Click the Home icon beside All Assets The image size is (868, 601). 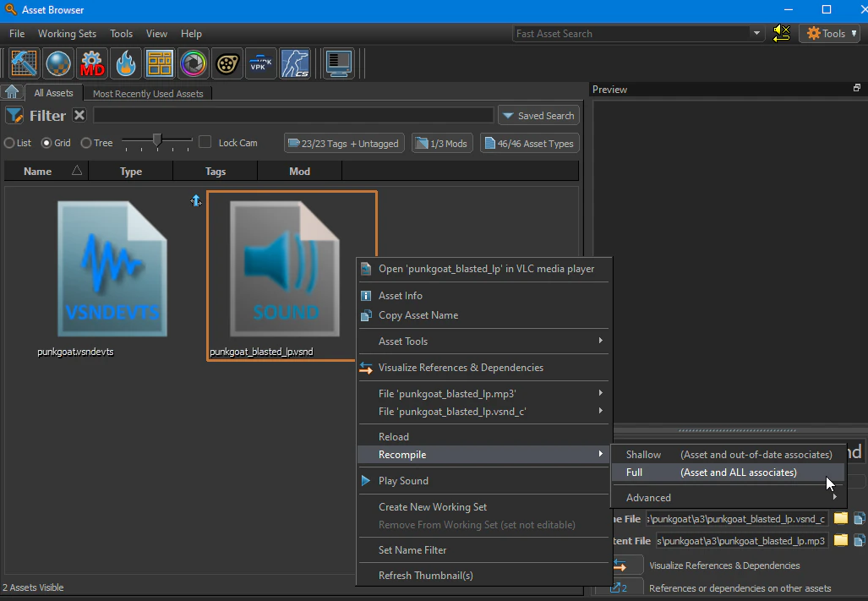12,93
